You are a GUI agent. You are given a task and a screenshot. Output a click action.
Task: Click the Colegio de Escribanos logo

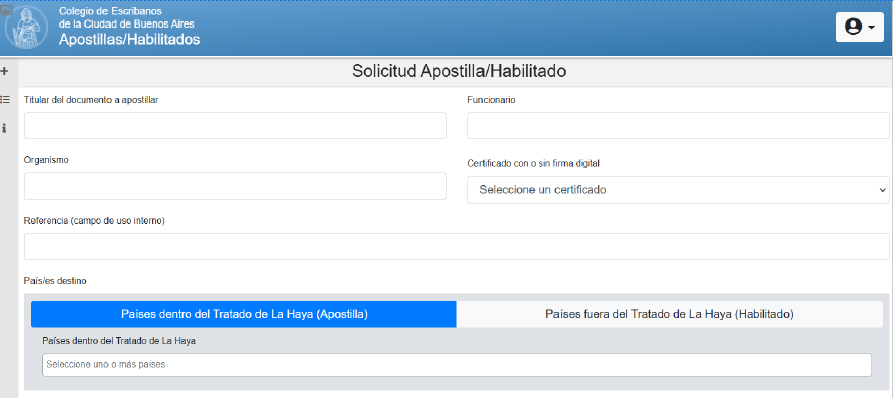pos(26,28)
